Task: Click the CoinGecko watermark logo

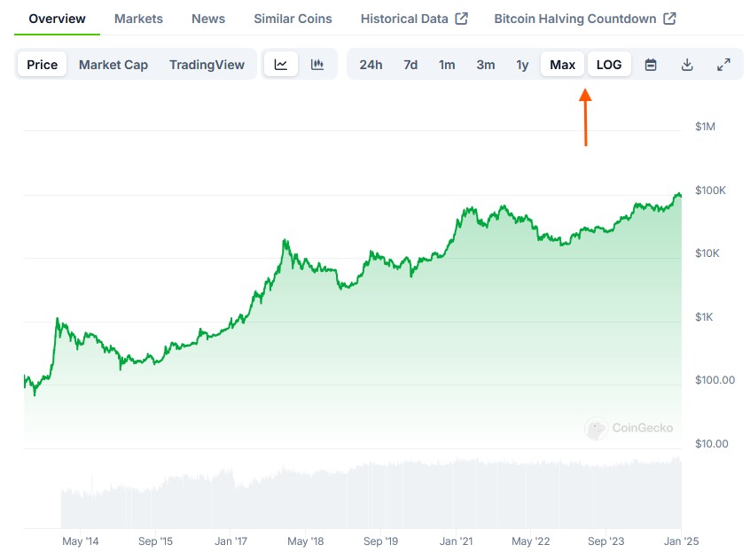Action: tap(597, 429)
